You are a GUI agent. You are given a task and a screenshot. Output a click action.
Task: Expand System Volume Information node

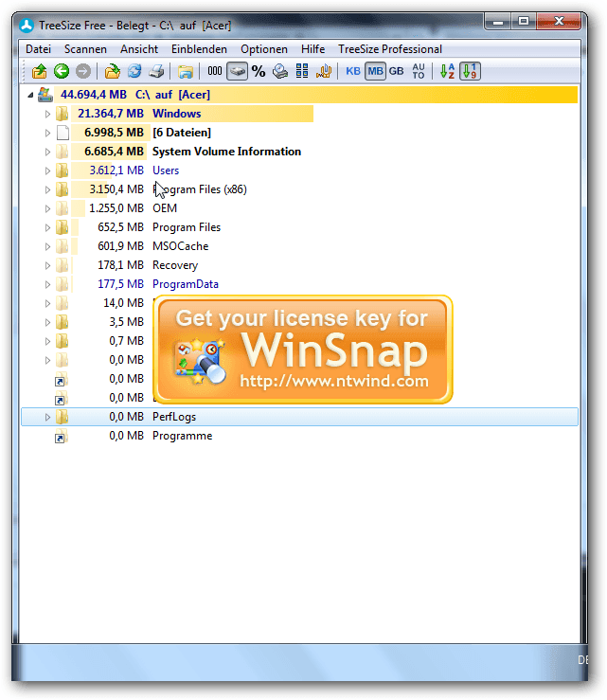click(x=47, y=153)
